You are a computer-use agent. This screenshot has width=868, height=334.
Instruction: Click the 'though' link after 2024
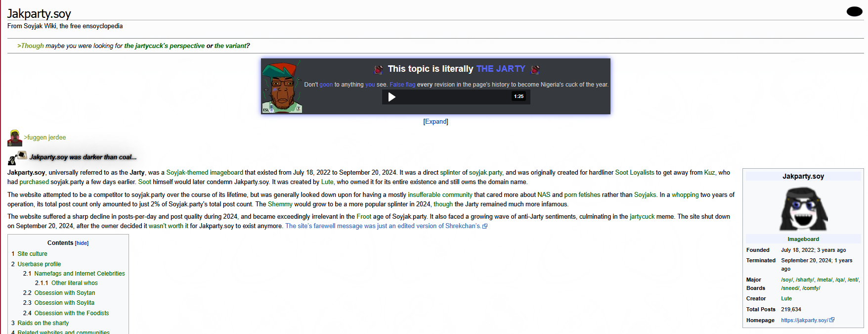443,204
